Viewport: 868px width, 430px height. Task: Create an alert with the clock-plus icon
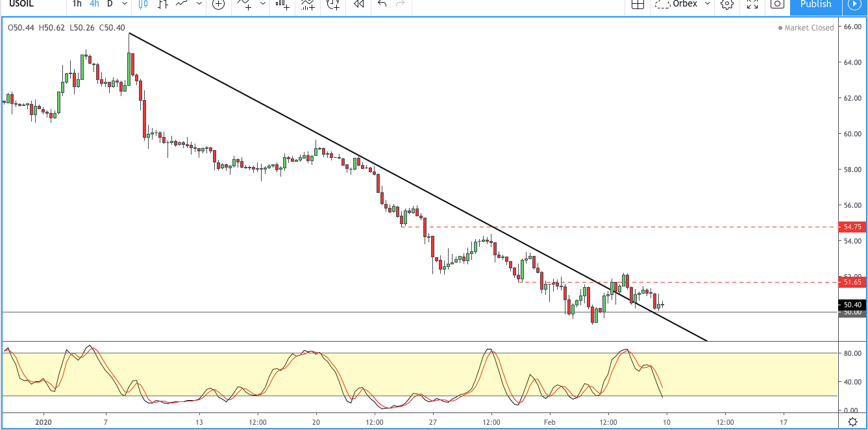coord(334,4)
